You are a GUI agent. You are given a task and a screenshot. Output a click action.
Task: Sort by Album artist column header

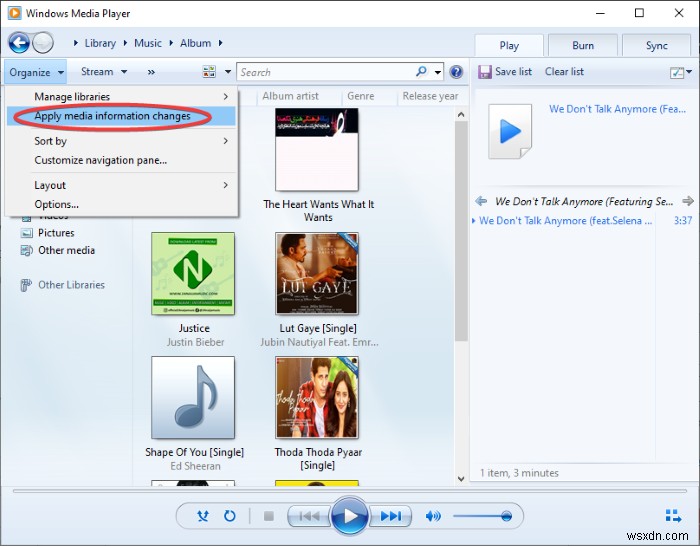(290, 96)
